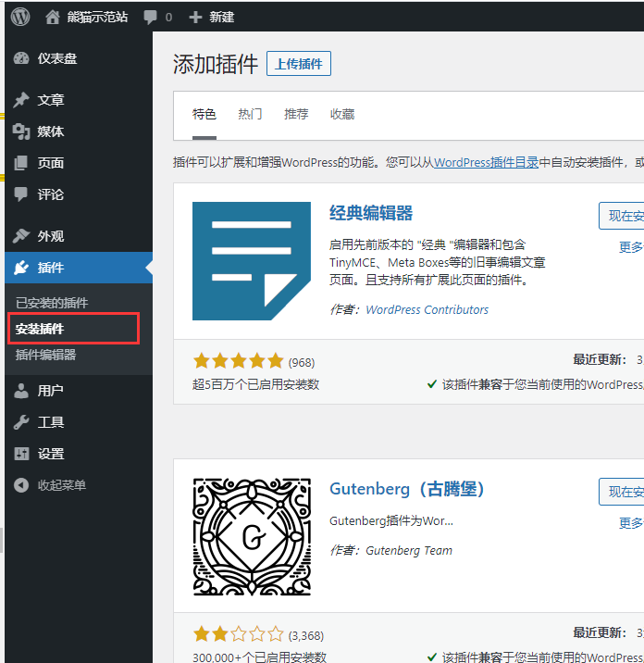The width and height of the screenshot is (644, 663).
Task: Click the 仪表盘 dashboard gauge icon
Action: tap(21, 58)
